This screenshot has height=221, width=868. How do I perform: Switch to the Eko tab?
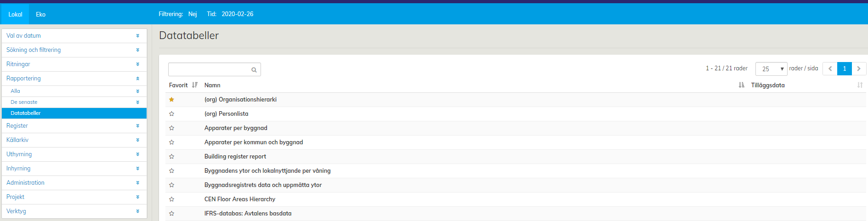pos(40,14)
